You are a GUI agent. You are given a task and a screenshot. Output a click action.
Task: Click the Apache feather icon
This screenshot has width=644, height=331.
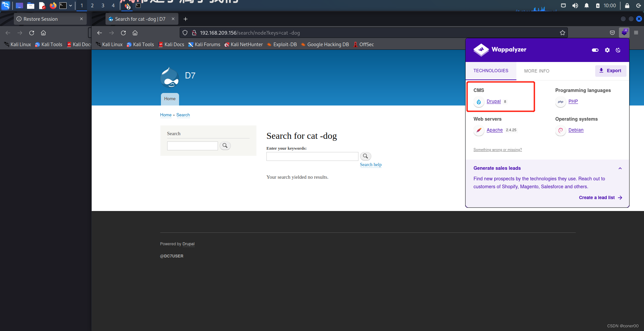click(478, 131)
